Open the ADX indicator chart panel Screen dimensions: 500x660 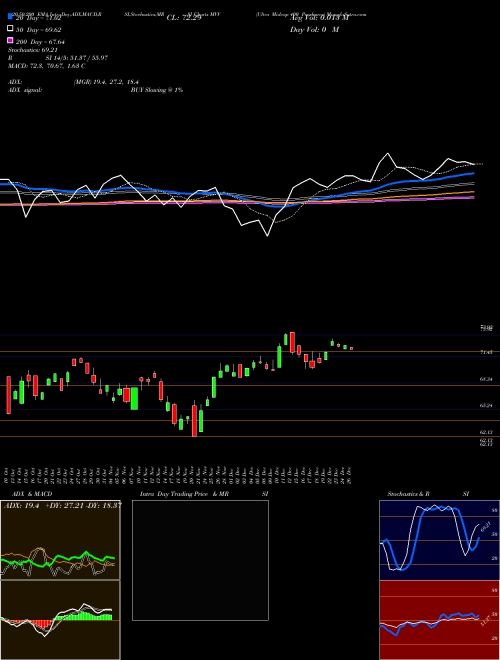pyautogui.click(x=60, y=540)
